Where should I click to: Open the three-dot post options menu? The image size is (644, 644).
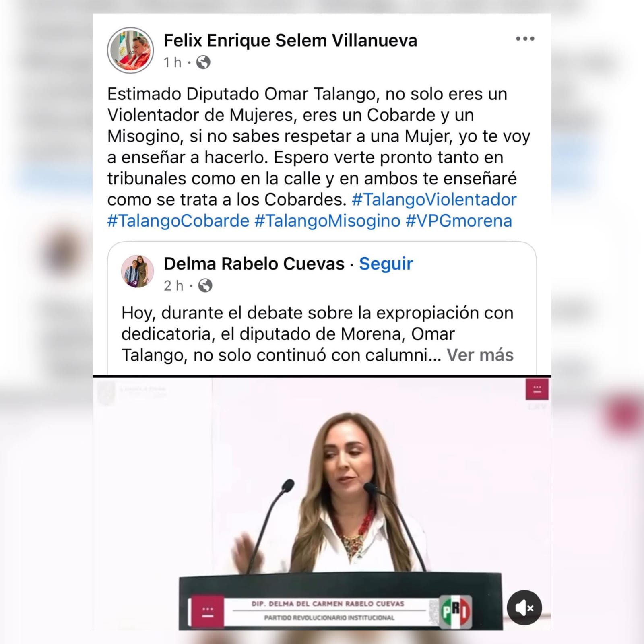coord(525,39)
